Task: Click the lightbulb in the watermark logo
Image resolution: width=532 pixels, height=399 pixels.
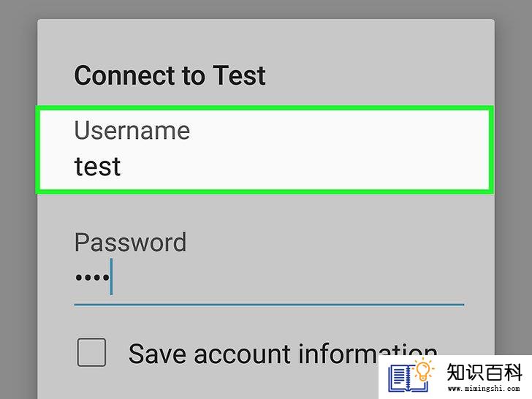Action: (424, 370)
